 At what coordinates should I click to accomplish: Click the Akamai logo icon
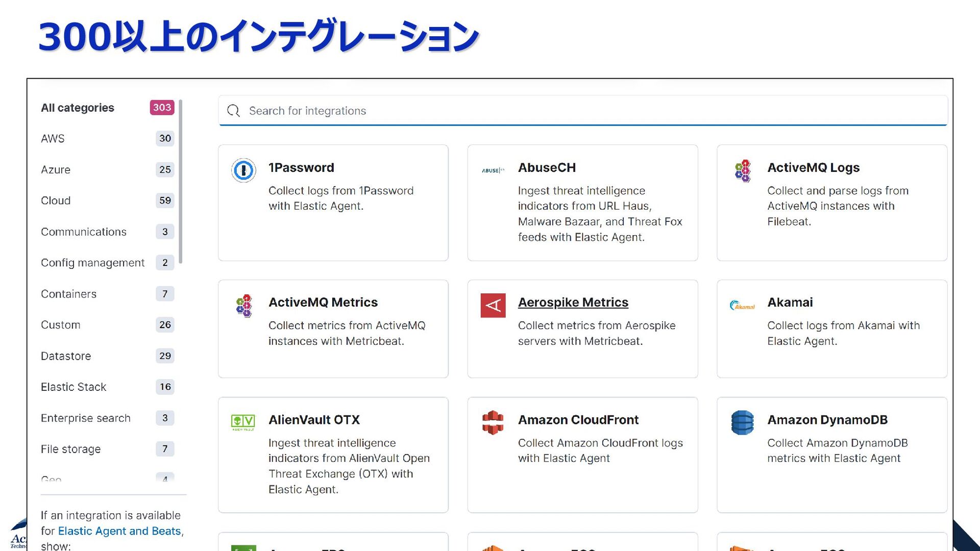[742, 306]
